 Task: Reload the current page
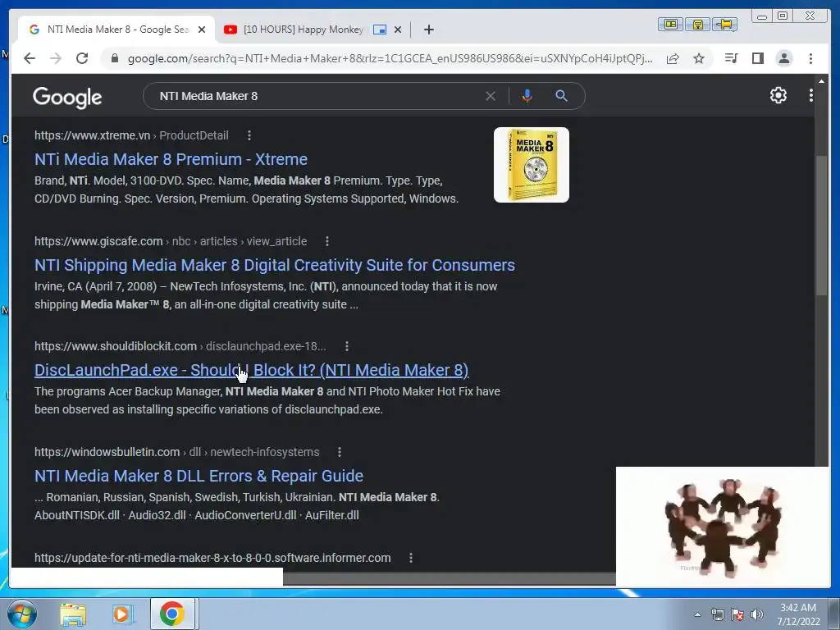pos(82,58)
